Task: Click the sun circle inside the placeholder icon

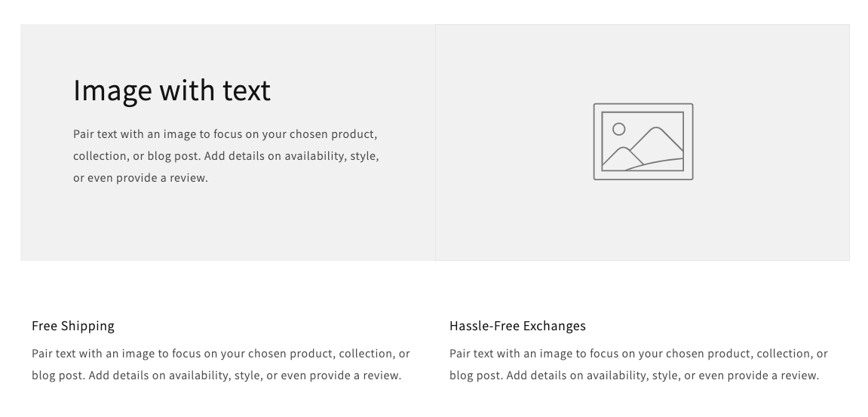Action: (x=619, y=129)
